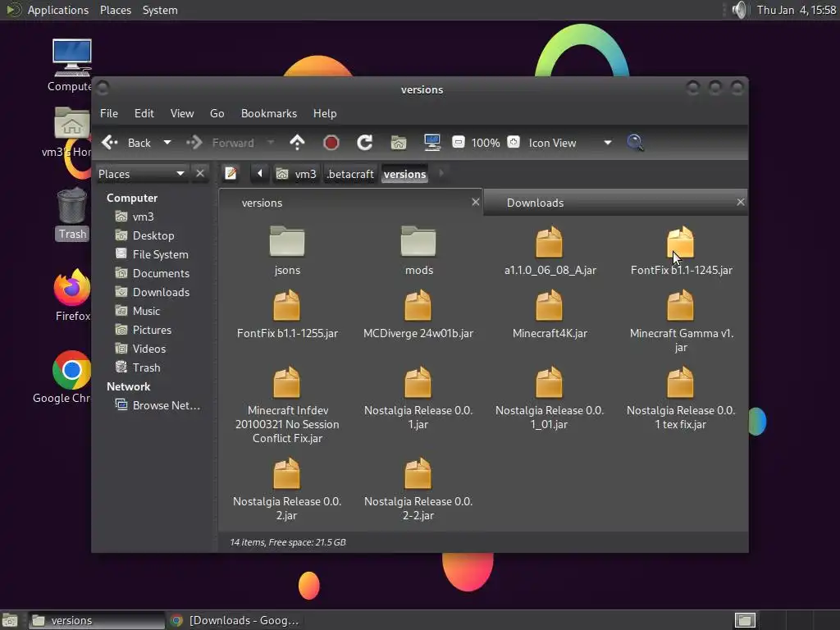This screenshot has width=840, height=630.
Task: Open the Edit menu
Action: pyautogui.click(x=144, y=113)
